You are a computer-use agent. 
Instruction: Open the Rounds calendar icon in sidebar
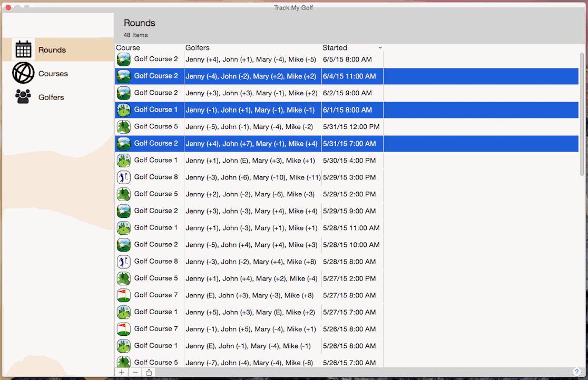pyautogui.click(x=23, y=49)
